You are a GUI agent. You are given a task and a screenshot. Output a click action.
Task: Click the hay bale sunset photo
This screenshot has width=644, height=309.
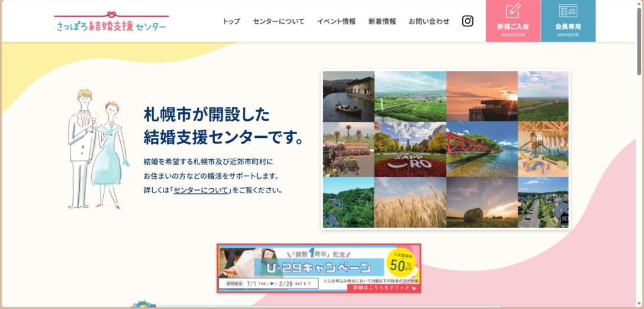pyautogui.click(x=482, y=203)
